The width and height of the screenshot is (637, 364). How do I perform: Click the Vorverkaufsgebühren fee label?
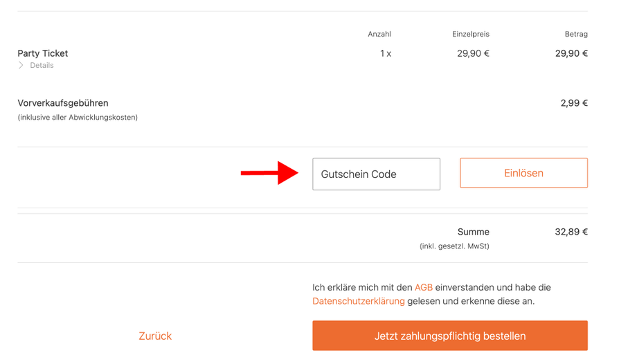pos(63,103)
